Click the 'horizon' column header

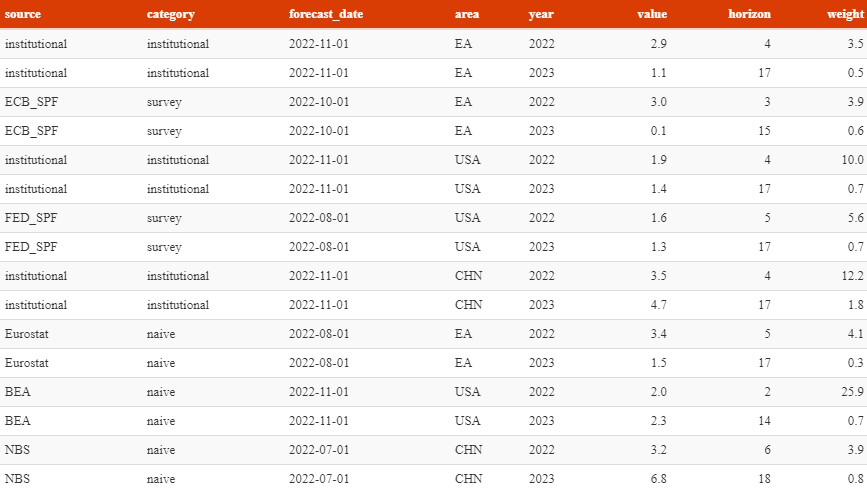point(749,14)
